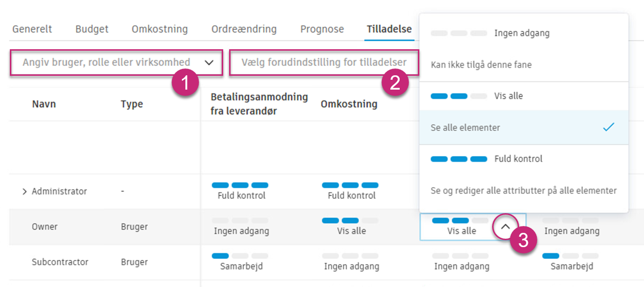Screen dimensions: 644x287
Task: Click the Ingen adgang level bars in Owner's last column
Action: click(x=571, y=221)
